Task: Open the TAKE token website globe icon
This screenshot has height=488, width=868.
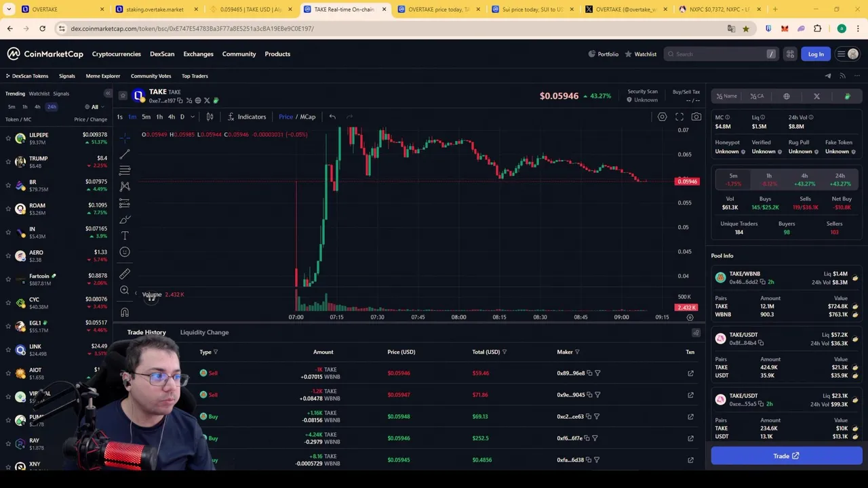Action: point(198,100)
